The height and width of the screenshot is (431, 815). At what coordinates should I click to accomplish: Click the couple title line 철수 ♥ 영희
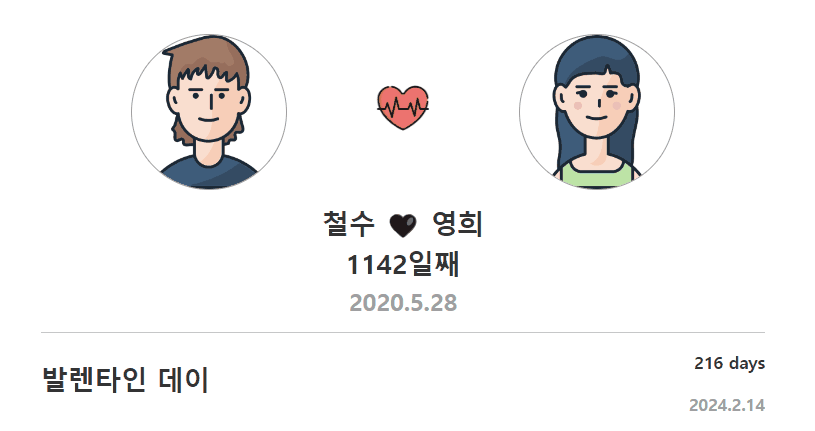click(x=403, y=225)
